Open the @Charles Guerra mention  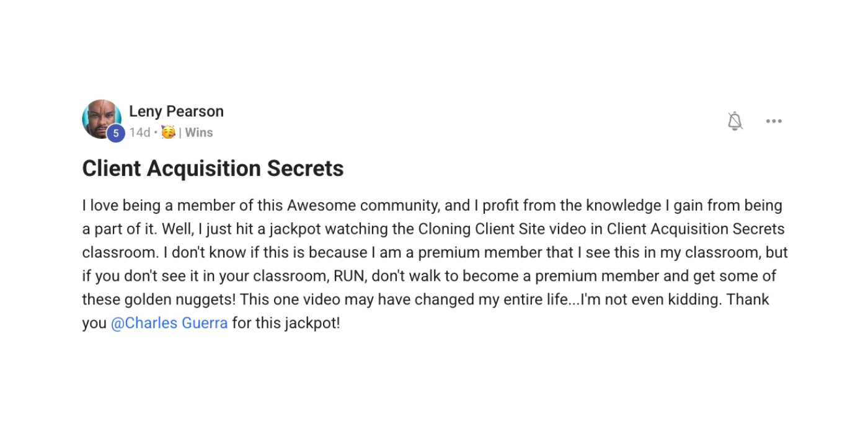tap(169, 323)
